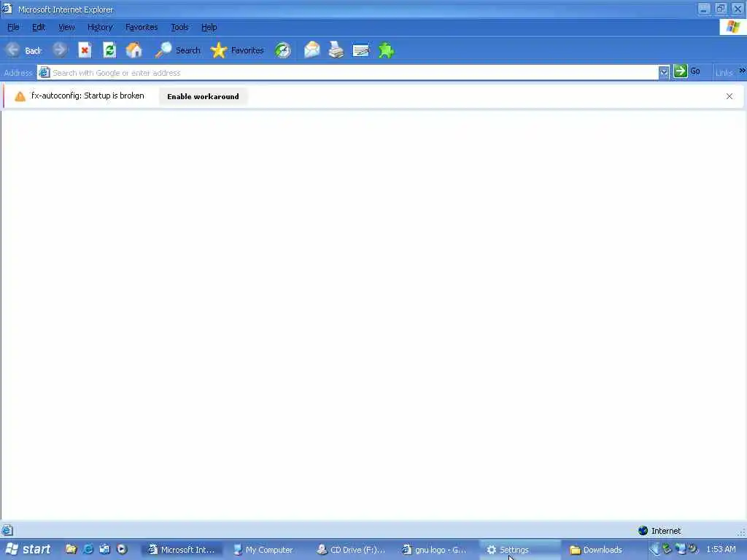Click the warning triangle icon in notification
The width and height of the screenshot is (747, 560).
(20, 97)
